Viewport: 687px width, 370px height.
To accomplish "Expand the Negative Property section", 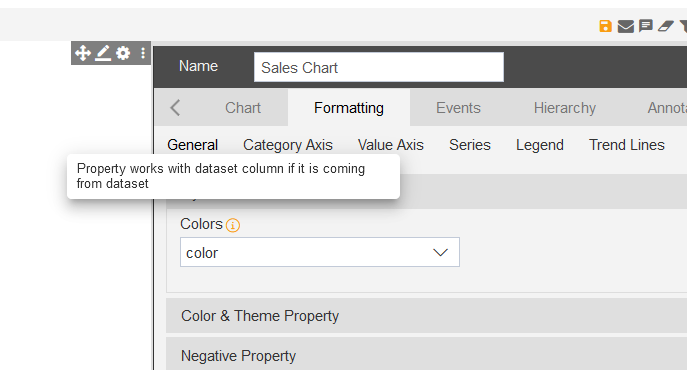I will tap(426, 354).
